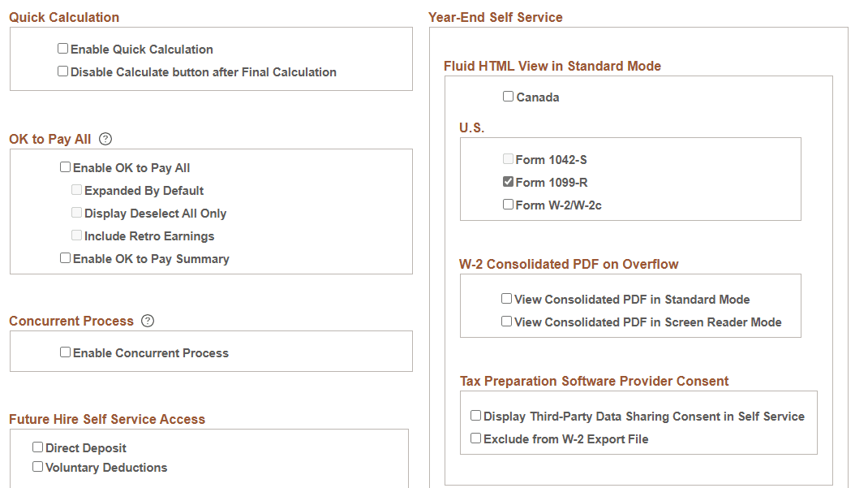Check Include Retro Earnings

coord(76,235)
